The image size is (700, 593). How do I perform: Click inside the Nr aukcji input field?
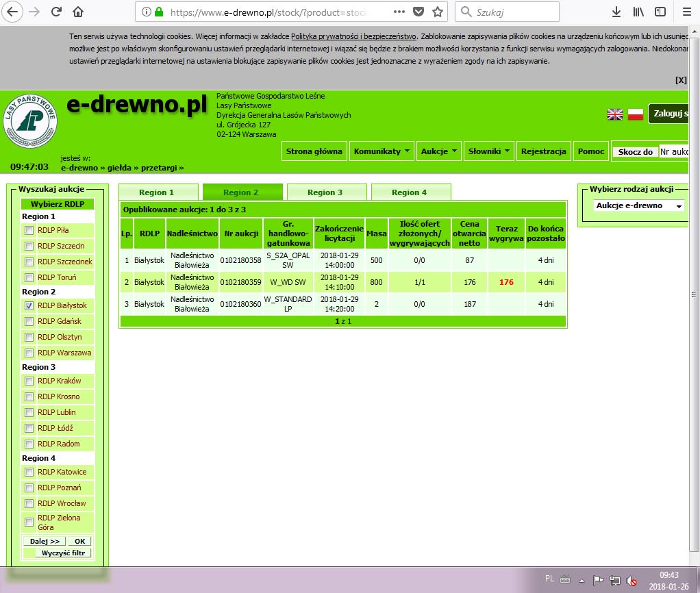pos(674,152)
